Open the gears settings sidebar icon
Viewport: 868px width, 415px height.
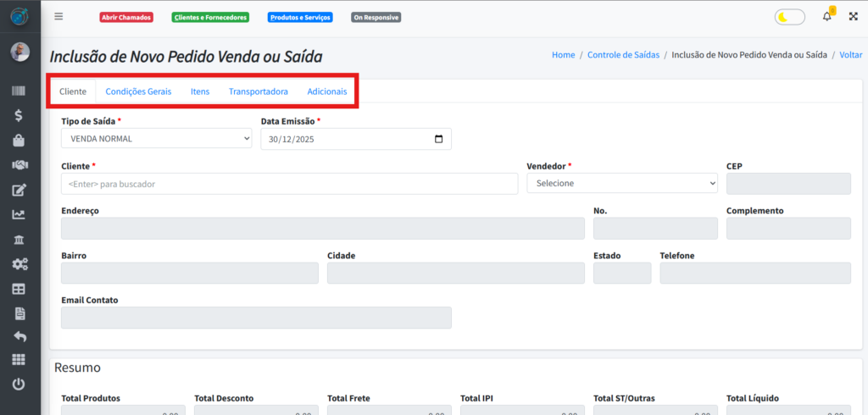19,263
